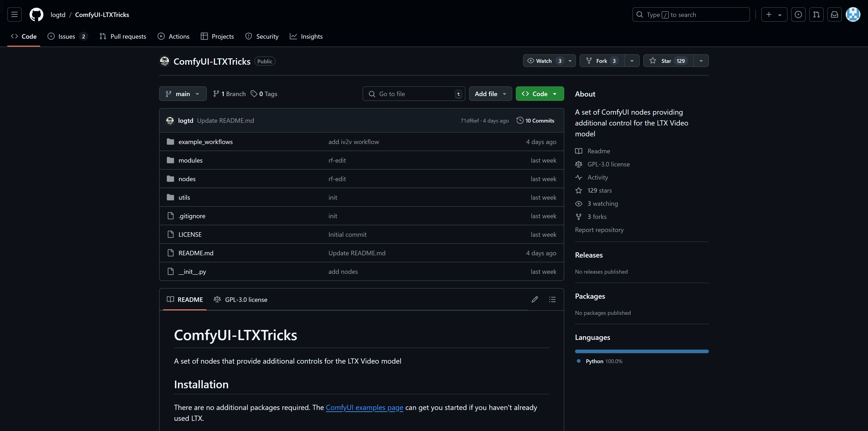Click the Activity pulse icon in About

click(579, 177)
